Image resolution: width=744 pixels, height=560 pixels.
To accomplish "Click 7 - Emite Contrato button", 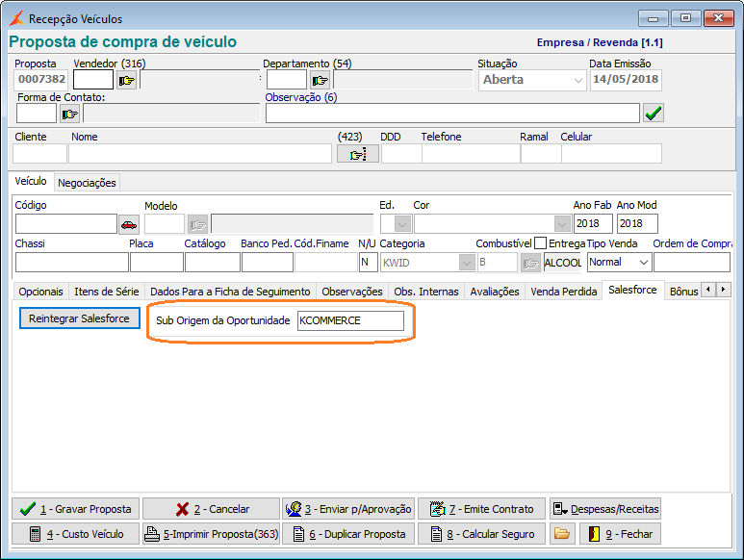I will tap(481, 509).
